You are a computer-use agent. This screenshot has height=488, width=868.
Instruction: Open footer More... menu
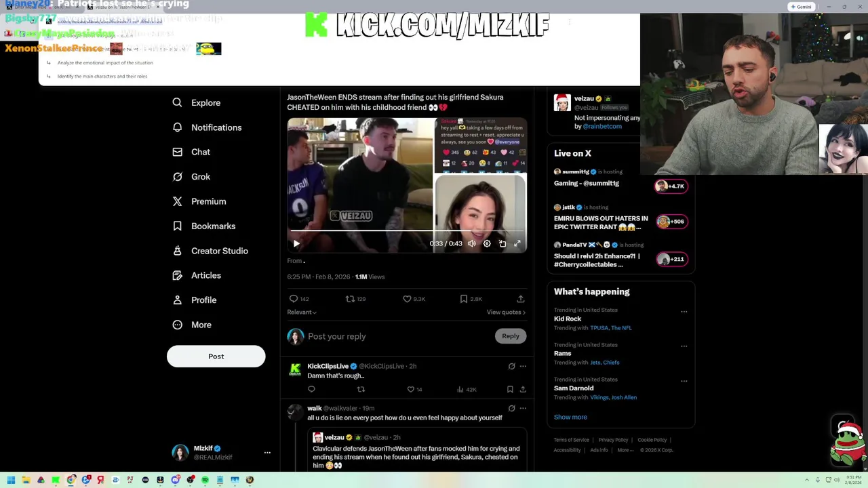click(x=625, y=450)
